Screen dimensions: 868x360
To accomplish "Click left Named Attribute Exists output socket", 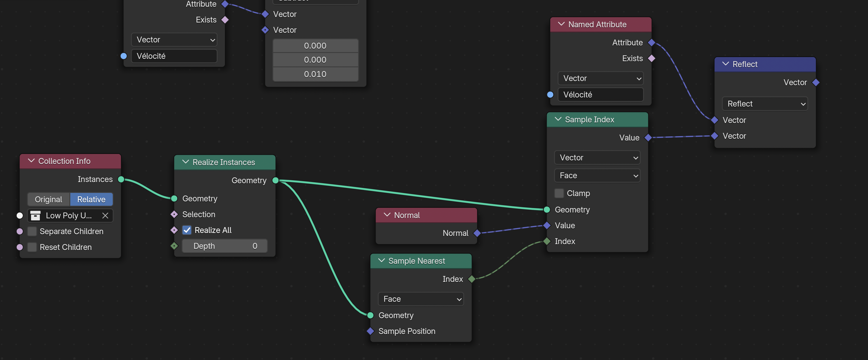I will click(x=225, y=20).
